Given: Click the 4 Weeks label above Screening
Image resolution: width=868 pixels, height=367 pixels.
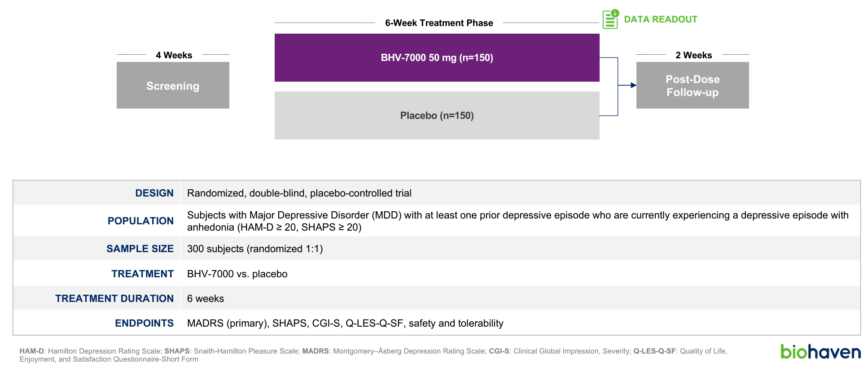Looking at the screenshot, I should [174, 55].
